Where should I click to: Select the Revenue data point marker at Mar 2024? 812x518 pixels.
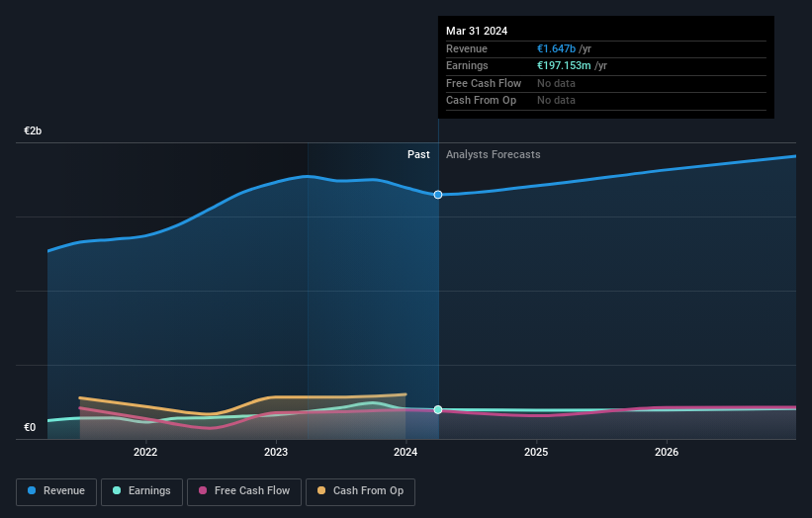(x=438, y=195)
